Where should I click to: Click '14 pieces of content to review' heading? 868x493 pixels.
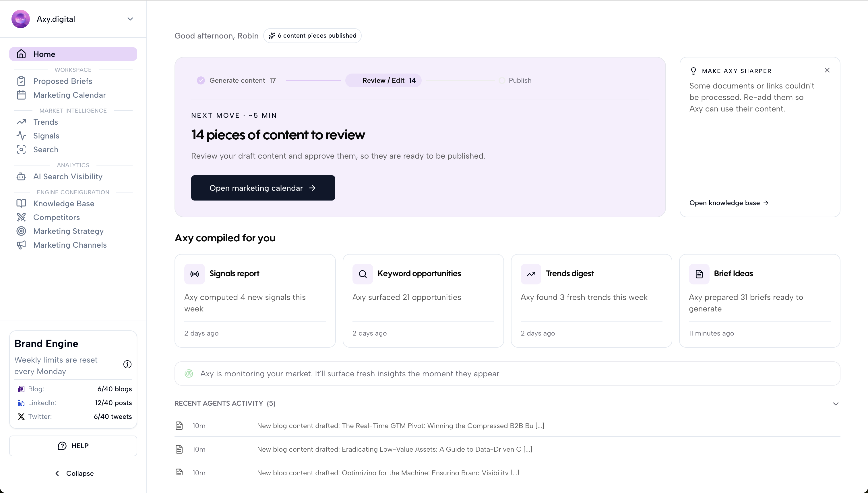click(x=278, y=135)
